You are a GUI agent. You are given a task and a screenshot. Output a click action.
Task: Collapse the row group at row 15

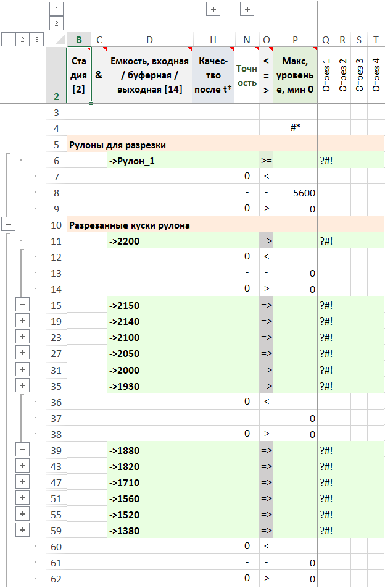click(22, 304)
